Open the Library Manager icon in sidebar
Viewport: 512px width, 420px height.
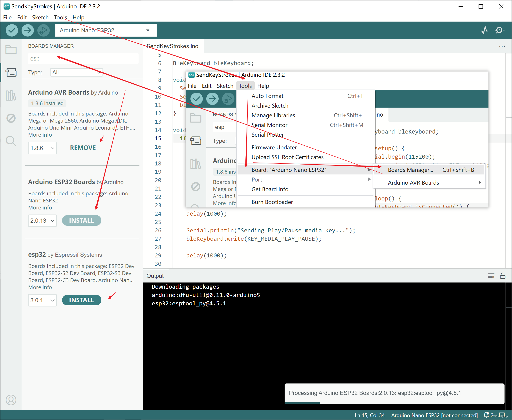pos(11,95)
